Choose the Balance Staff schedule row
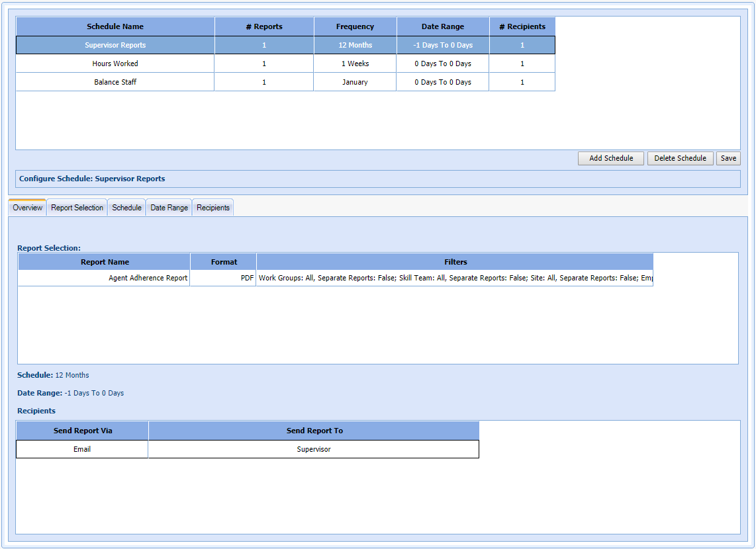756x549 pixels. pos(115,82)
